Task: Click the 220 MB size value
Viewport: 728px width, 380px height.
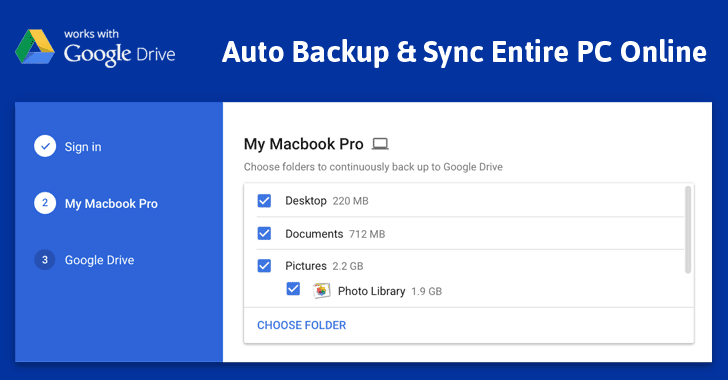Action: point(351,201)
